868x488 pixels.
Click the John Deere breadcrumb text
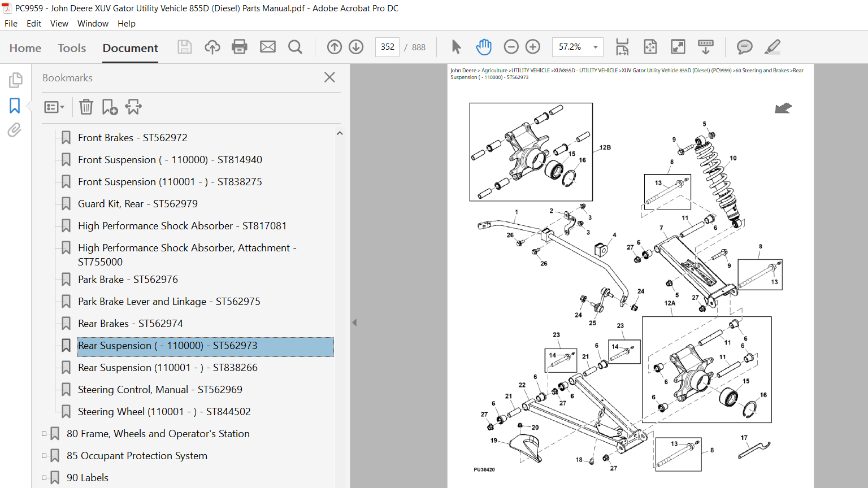click(463, 71)
